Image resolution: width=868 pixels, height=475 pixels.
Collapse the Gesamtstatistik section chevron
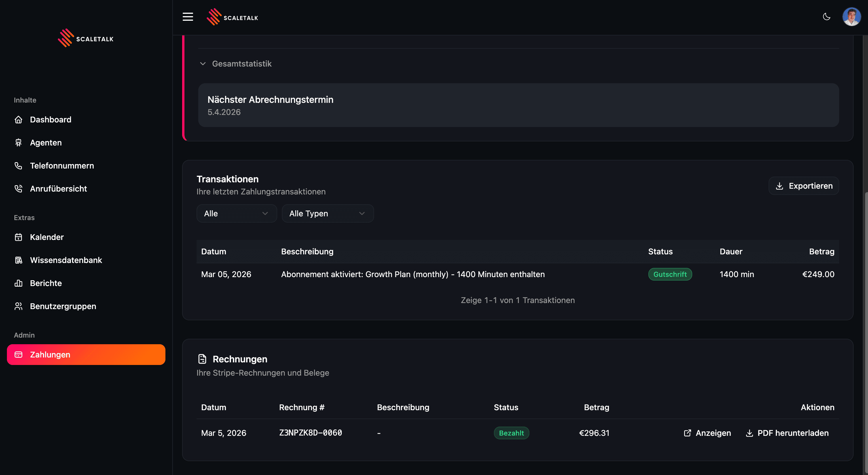(x=203, y=64)
